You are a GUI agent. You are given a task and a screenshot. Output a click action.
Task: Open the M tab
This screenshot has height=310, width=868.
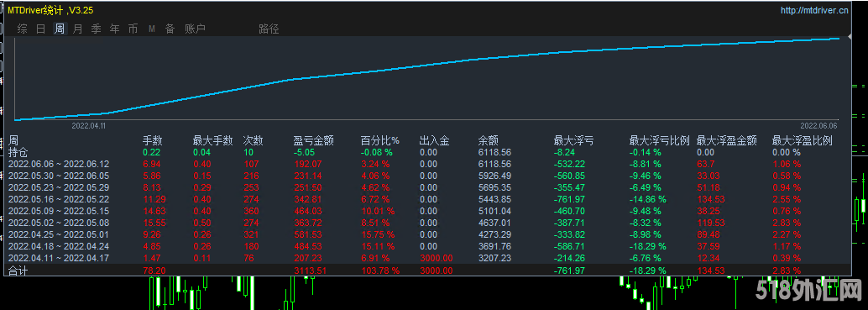tap(152, 29)
